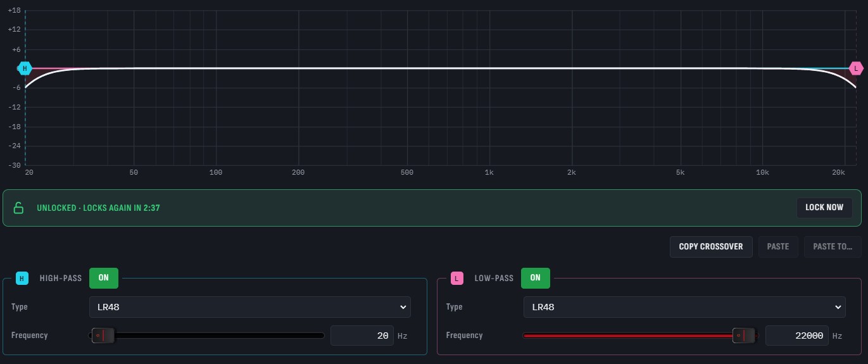Click the HIGH-PASS section label

(x=61, y=278)
